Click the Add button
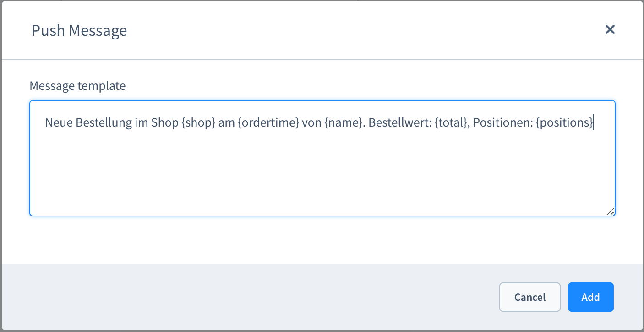Image resolution: width=644 pixels, height=332 pixels. point(590,297)
